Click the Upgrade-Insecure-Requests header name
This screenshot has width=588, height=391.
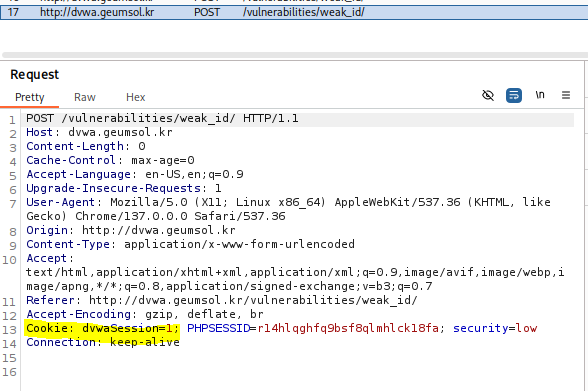[113, 188]
